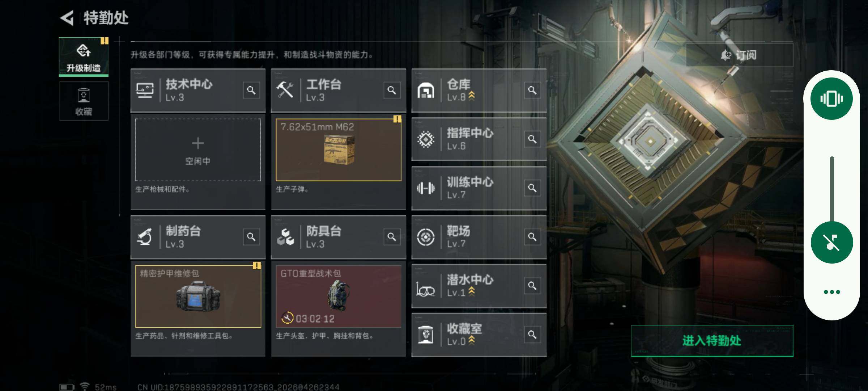Open magnifier details for 工作台

coord(392,90)
